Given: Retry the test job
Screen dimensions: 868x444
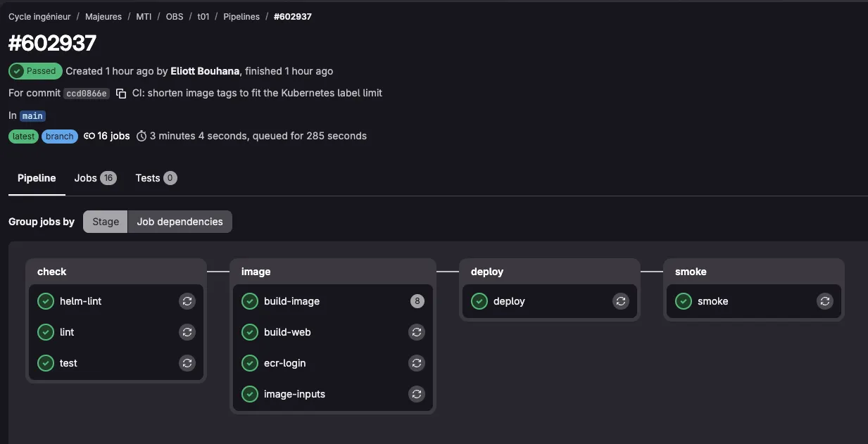Looking at the screenshot, I should [x=187, y=363].
